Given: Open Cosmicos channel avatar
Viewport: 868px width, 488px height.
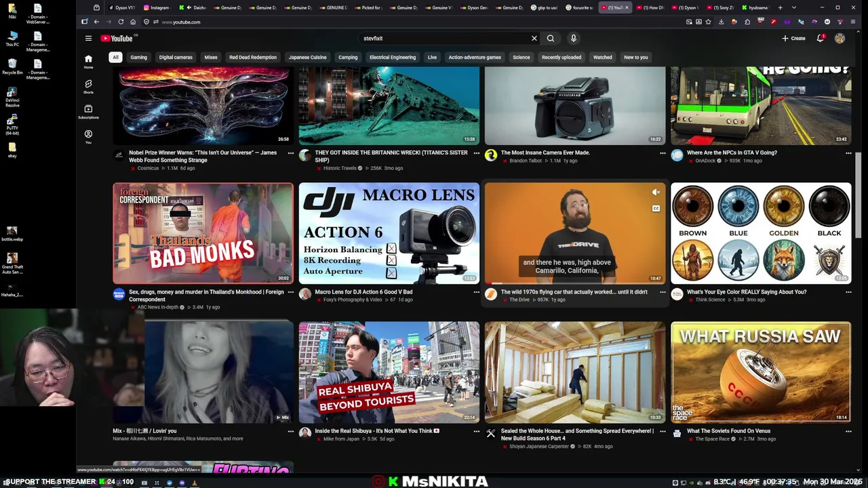Looking at the screenshot, I should (119, 156).
